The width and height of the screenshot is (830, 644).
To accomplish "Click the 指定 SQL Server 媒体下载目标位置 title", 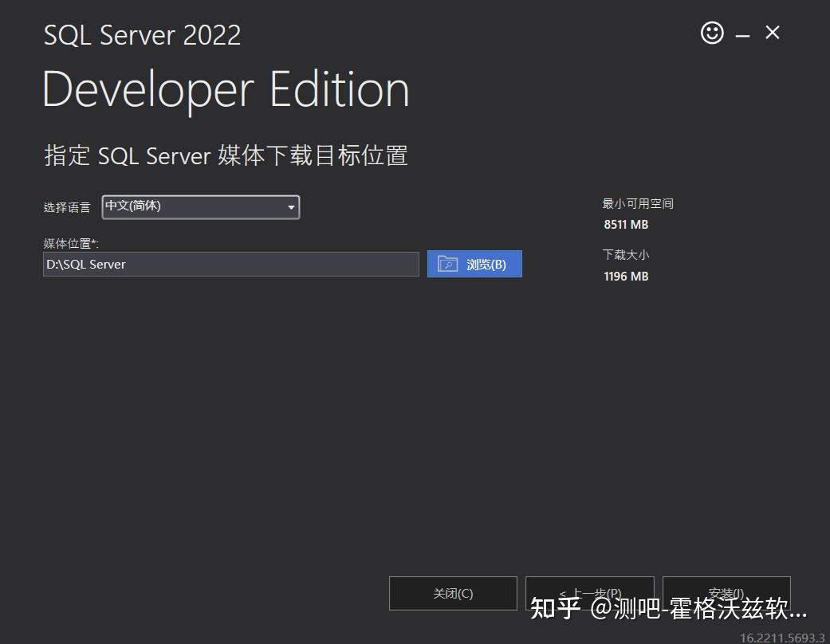I will tap(226, 156).
